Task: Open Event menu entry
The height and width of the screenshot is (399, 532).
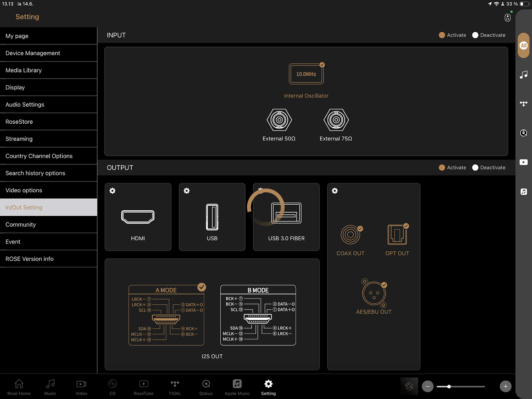Action: [48, 242]
